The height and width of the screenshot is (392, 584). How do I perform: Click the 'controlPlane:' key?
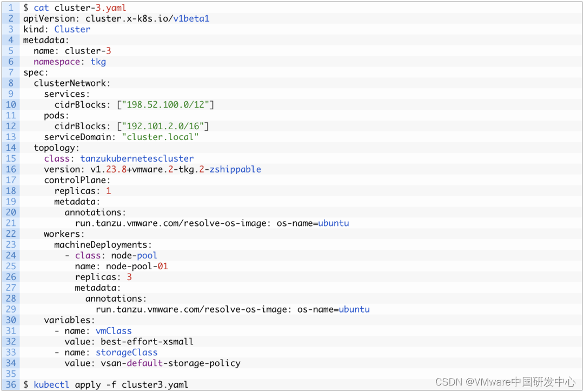click(77, 180)
